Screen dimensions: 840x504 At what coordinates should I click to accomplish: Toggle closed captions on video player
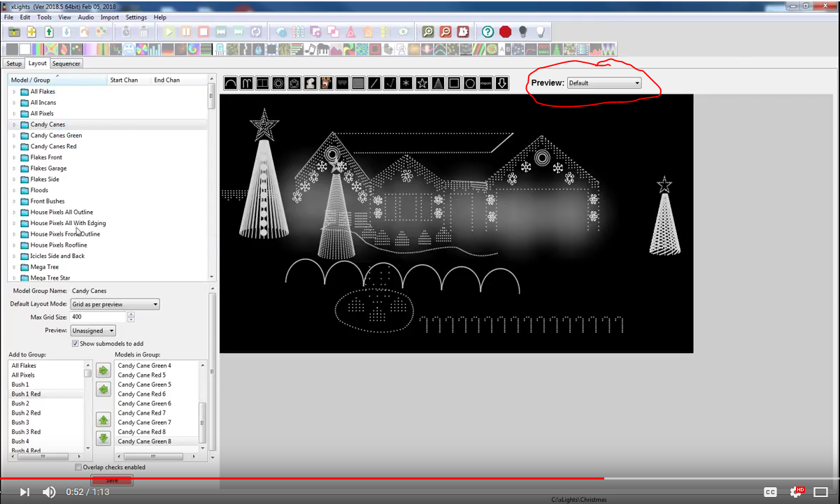pos(770,492)
